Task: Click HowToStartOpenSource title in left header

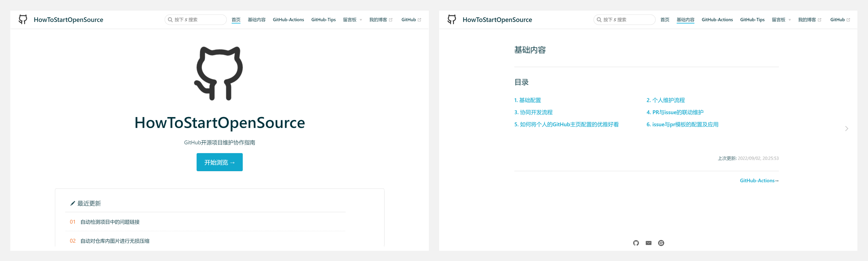Action: tap(68, 20)
